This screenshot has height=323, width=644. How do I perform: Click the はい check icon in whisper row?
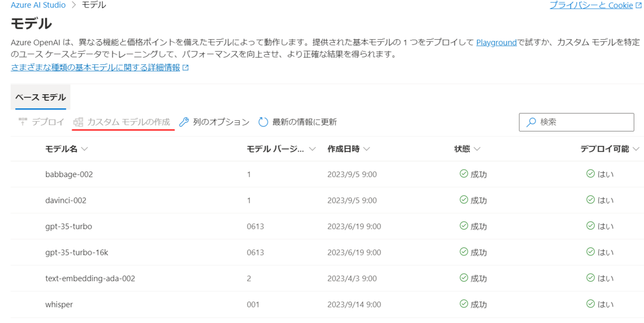pos(590,304)
